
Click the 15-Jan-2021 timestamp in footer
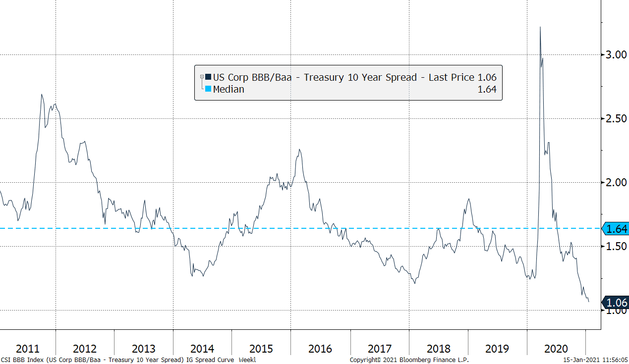pyautogui.click(x=595, y=360)
